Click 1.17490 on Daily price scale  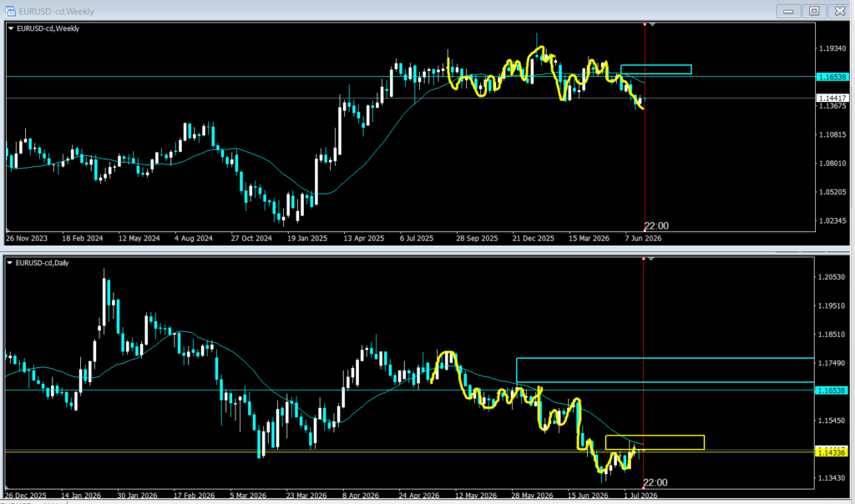pyautogui.click(x=832, y=363)
